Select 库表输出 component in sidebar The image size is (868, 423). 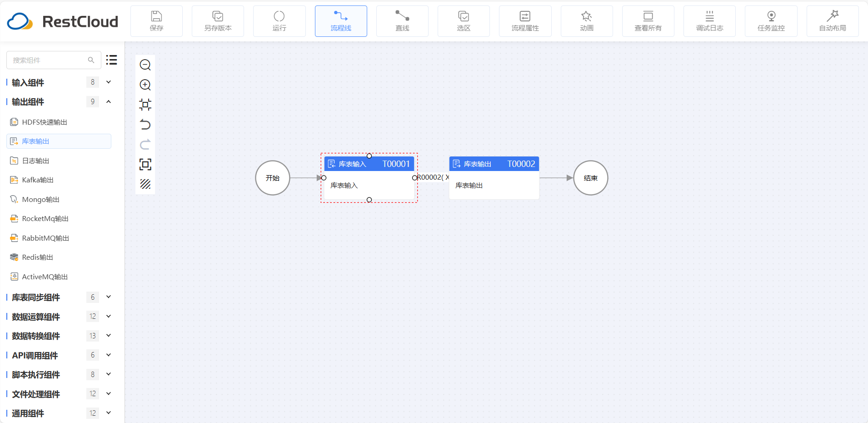59,141
